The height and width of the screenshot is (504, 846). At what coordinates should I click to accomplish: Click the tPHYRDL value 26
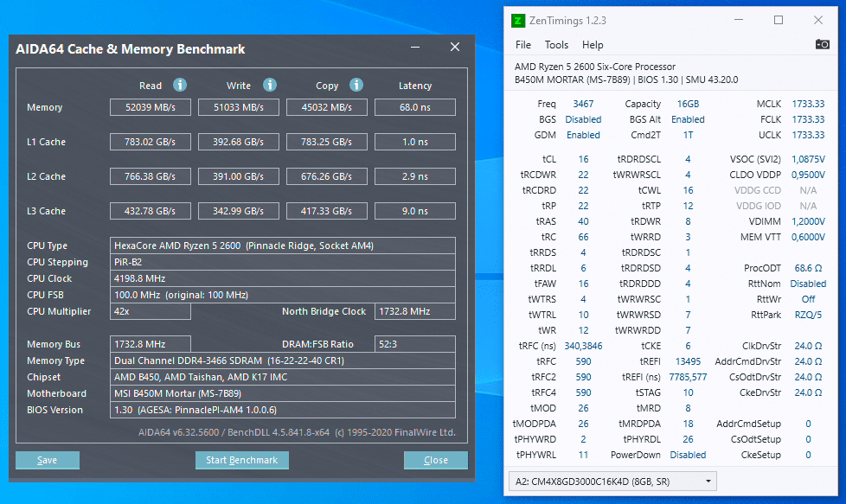click(x=688, y=439)
